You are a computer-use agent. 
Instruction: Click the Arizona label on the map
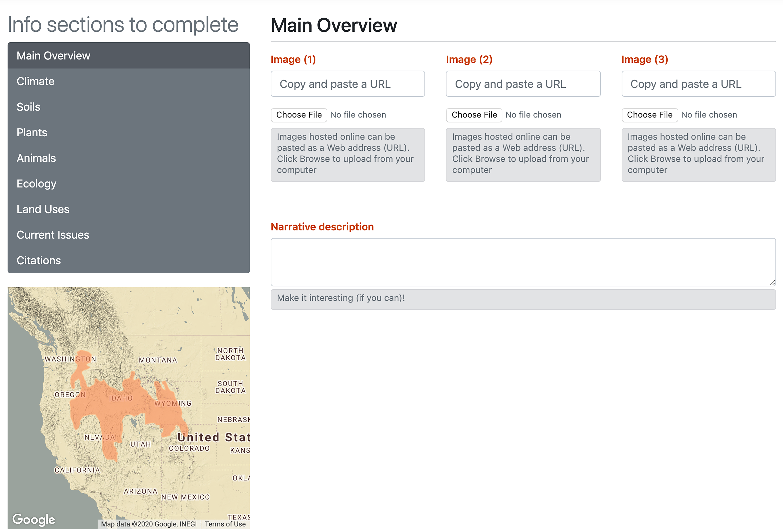(x=141, y=491)
